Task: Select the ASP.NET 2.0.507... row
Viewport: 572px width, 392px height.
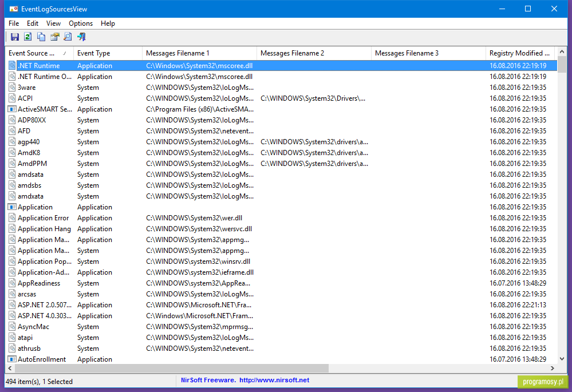Action: coord(282,305)
